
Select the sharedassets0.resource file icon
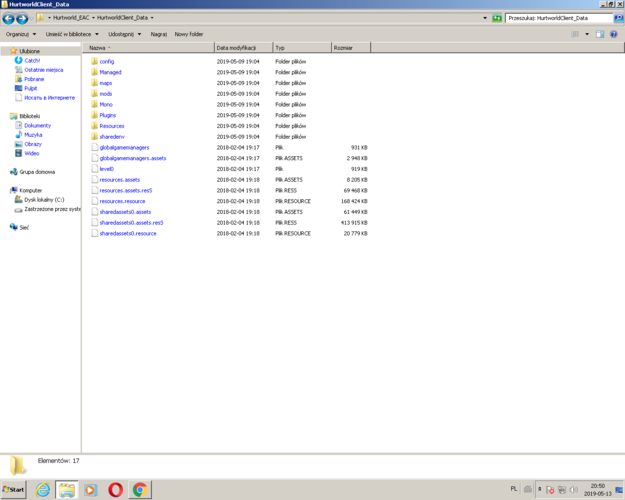pos(94,234)
